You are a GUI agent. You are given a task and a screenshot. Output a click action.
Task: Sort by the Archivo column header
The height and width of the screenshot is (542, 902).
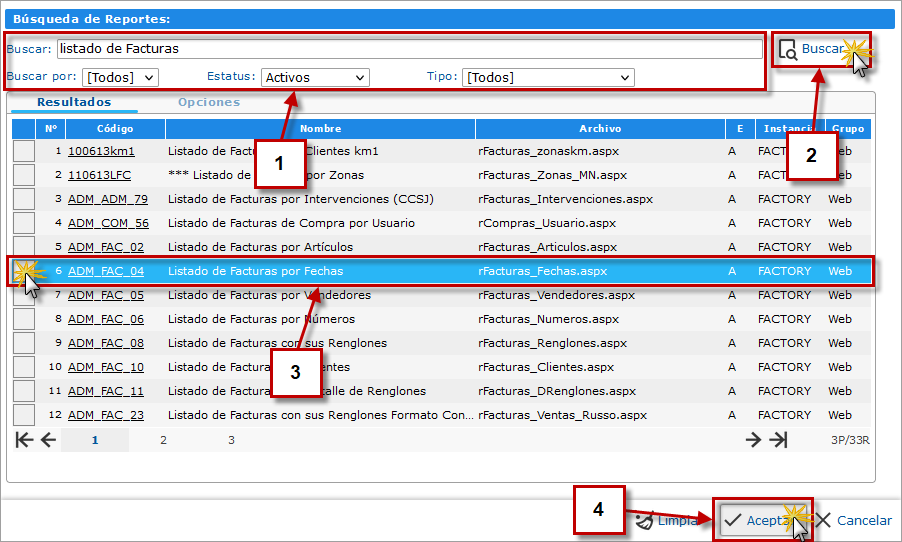[600, 129]
